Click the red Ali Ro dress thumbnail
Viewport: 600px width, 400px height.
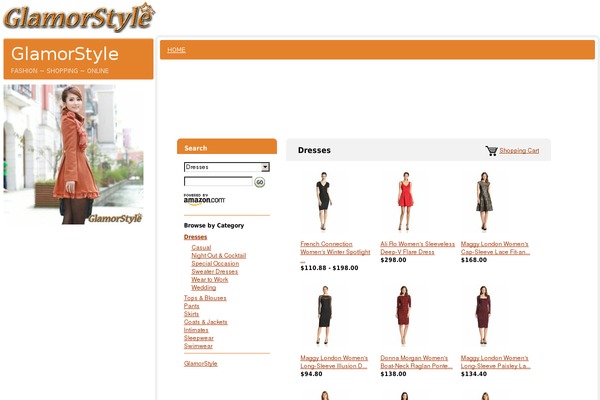pos(406,201)
